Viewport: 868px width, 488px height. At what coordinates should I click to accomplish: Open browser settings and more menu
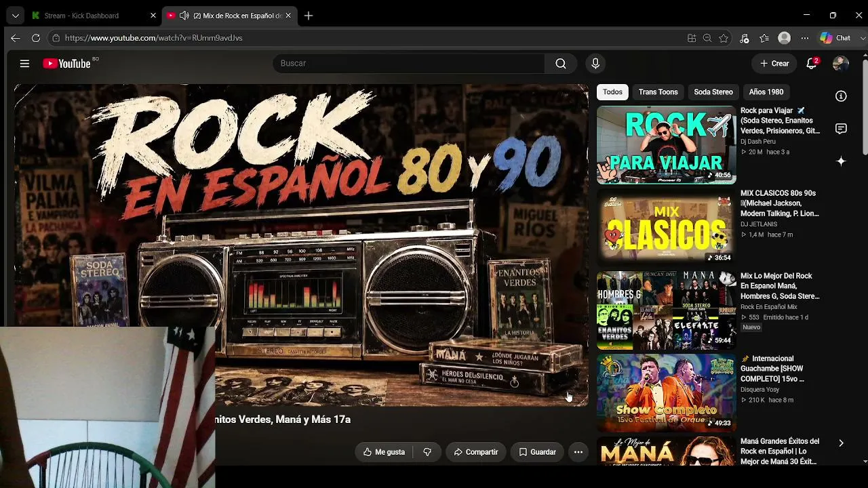[805, 38]
